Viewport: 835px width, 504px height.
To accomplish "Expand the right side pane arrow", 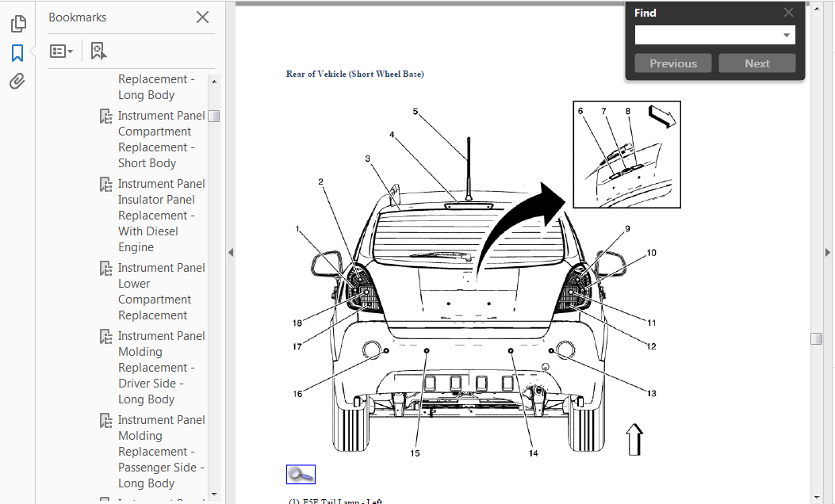I will (828, 252).
